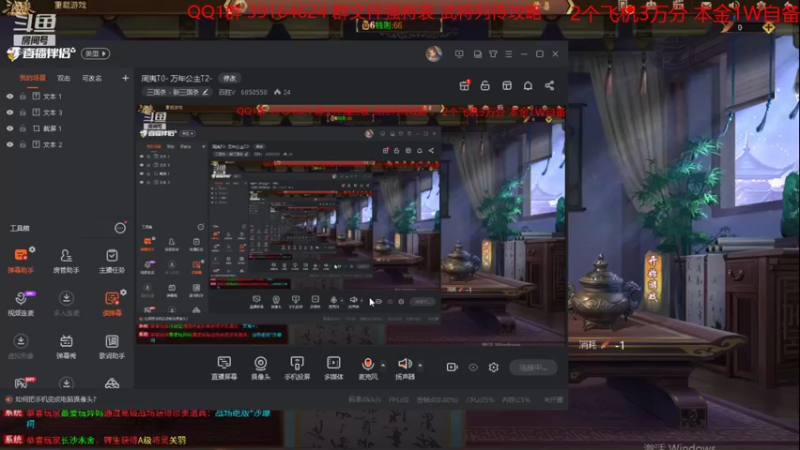Click the 连接中 streaming button
Screen dimensions: 800x450
(533, 367)
